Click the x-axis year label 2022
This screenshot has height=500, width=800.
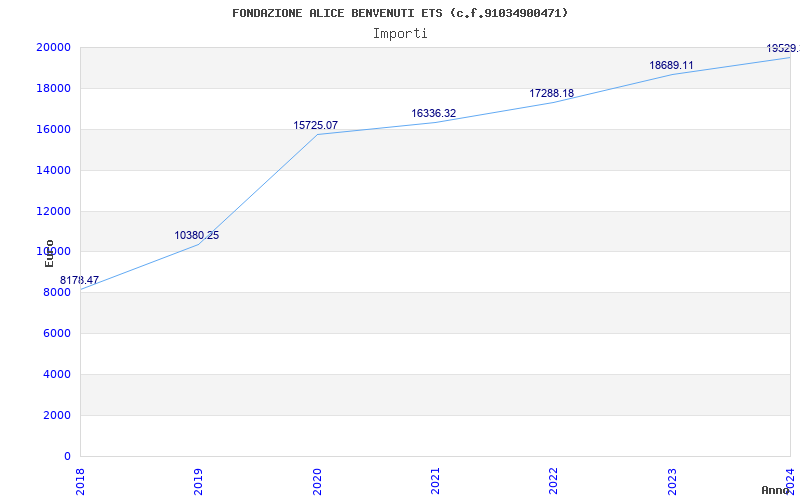point(553,481)
